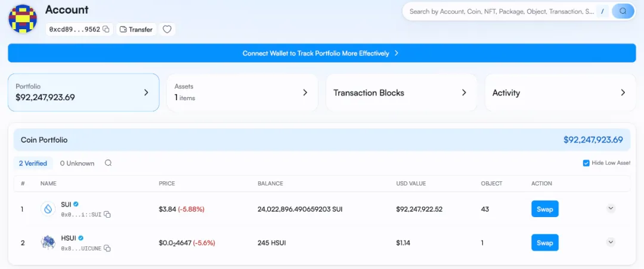The image size is (644, 269).
Task: Open the Transaction Blocks section
Action: (x=401, y=92)
